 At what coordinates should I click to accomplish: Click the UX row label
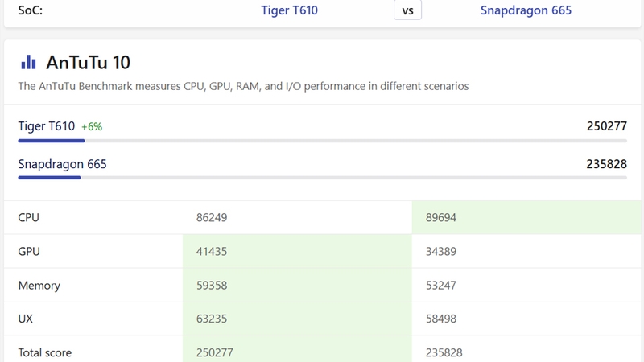(25, 319)
